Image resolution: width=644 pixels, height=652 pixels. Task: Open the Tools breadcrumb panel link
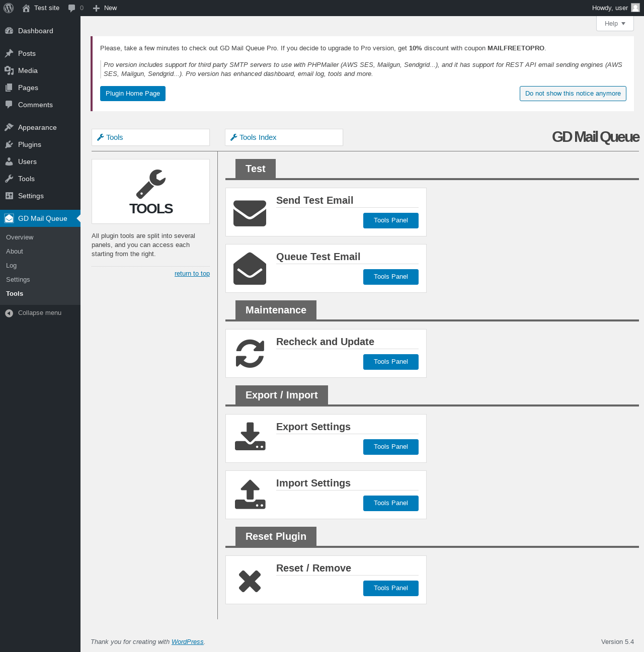click(x=150, y=137)
